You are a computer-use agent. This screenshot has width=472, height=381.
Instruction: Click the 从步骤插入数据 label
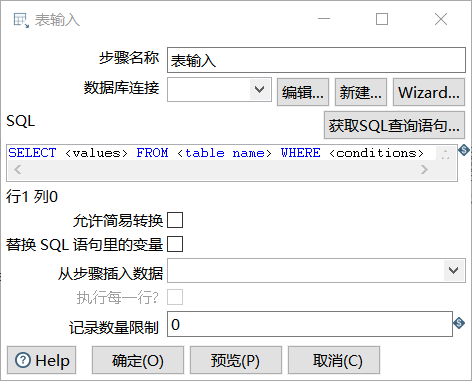click(110, 274)
